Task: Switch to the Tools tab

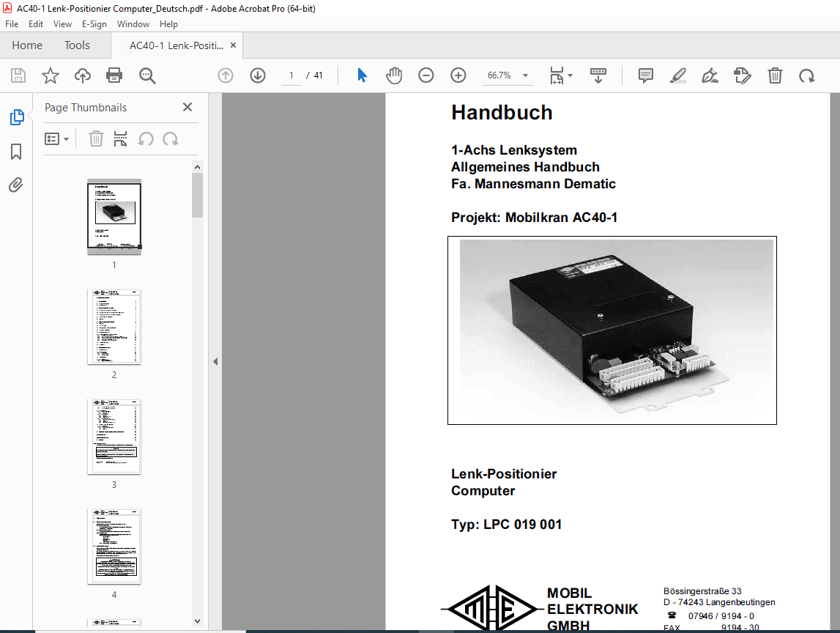Action: [x=77, y=45]
